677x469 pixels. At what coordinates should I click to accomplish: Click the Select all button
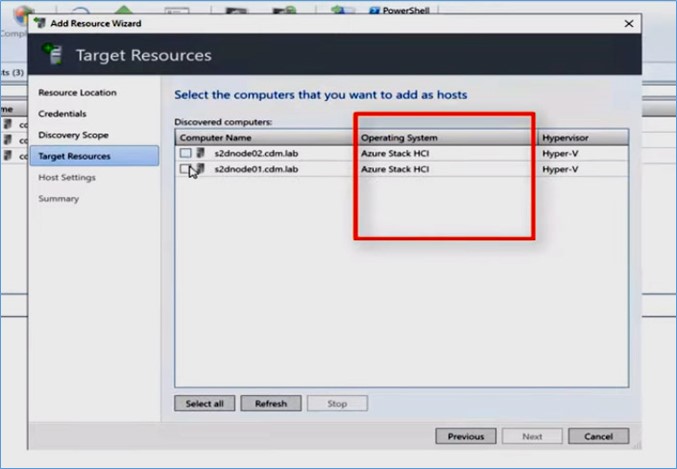click(205, 403)
